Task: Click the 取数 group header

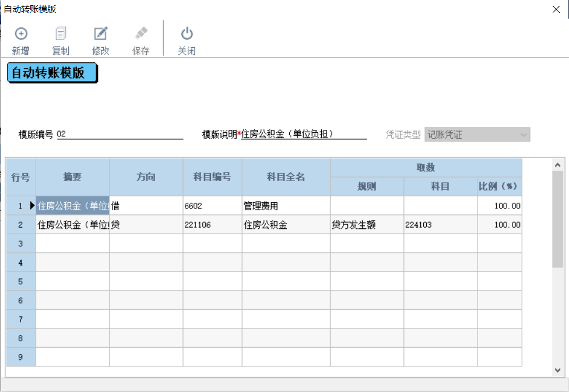Action: click(x=426, y=168)
